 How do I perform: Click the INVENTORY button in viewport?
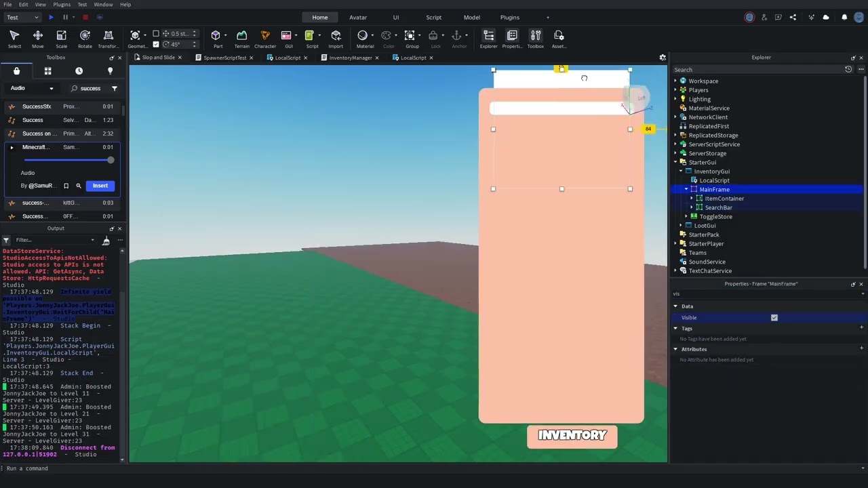point(572,436)
